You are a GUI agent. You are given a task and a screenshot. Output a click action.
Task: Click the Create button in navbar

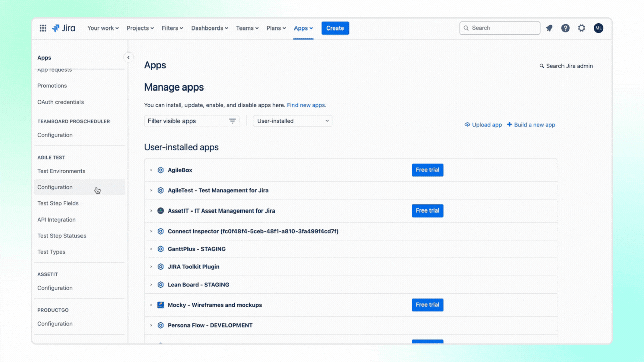(335, 28)
